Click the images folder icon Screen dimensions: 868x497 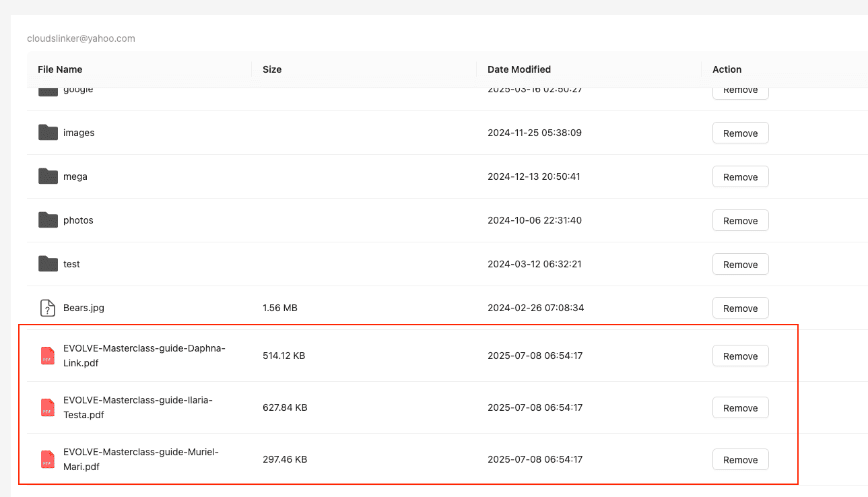coord(48,133)
